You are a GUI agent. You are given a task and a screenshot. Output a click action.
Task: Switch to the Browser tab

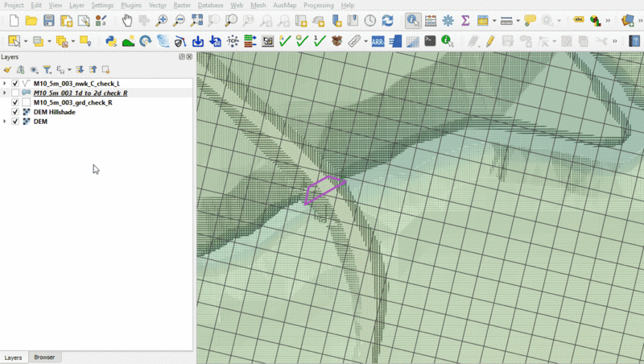pyautogui.click(x=45, y=357)
